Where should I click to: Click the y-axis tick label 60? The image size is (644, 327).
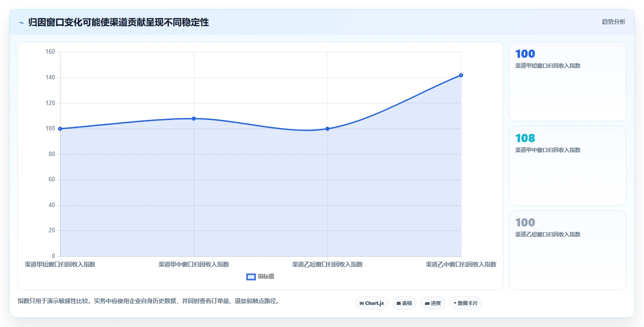pos(51,180)
